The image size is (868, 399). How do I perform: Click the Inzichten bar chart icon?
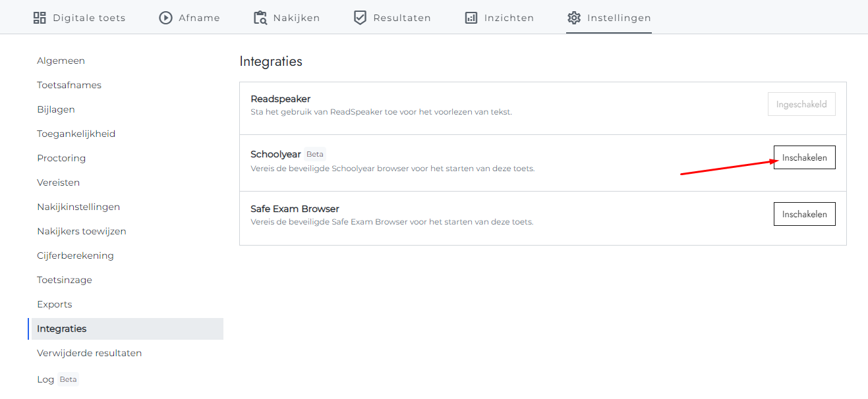[x=471, y=18]
